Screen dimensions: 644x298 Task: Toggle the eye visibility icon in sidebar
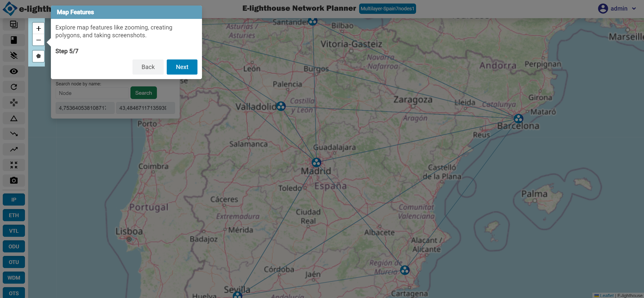pyautogui.click(x=14, y=71)
